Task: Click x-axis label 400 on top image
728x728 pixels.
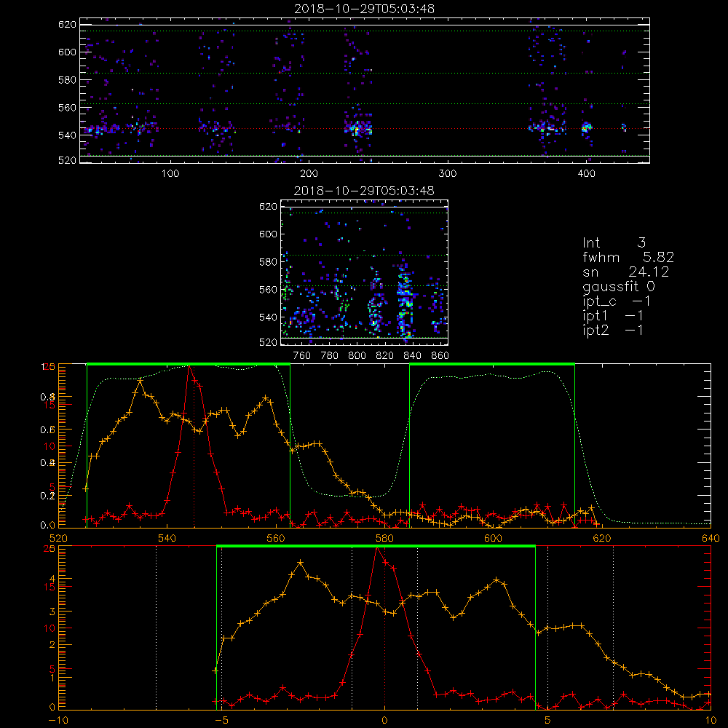Action: point(586,174)
